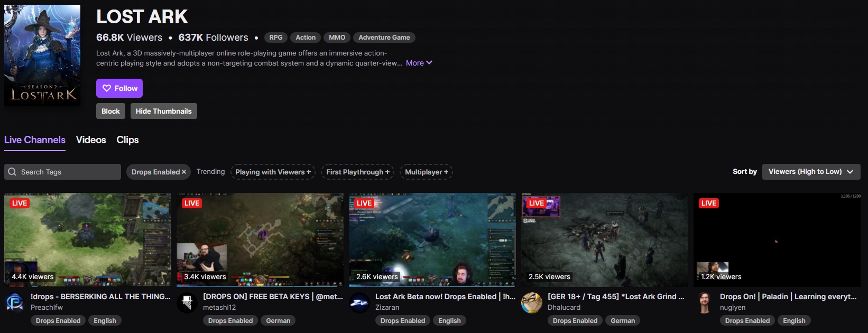868x333 pixels.
Task: Click the nugiyen channel name
Action: (x=733, y=307)
